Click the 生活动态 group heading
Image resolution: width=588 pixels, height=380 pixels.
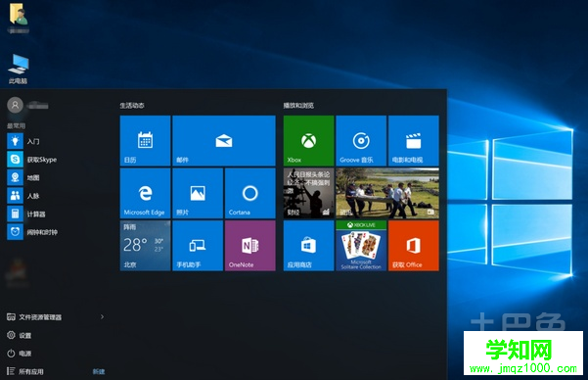coord(132,106)
